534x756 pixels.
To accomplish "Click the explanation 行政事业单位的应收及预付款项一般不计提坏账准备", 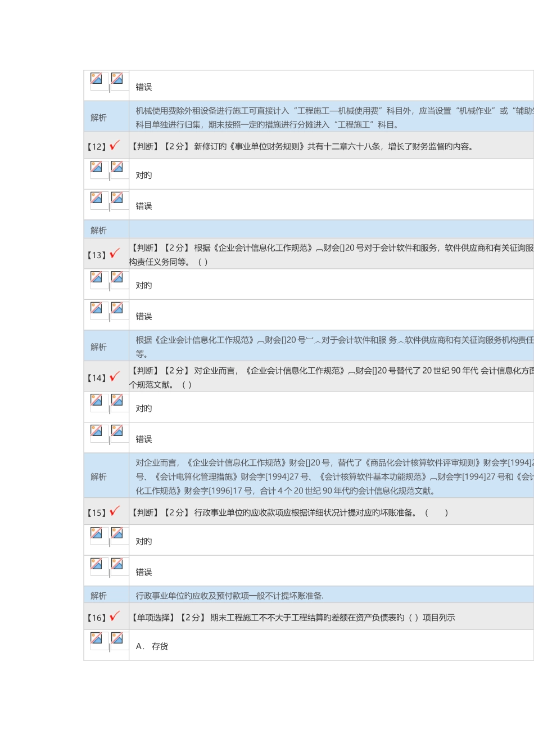I will coord(229,596).
